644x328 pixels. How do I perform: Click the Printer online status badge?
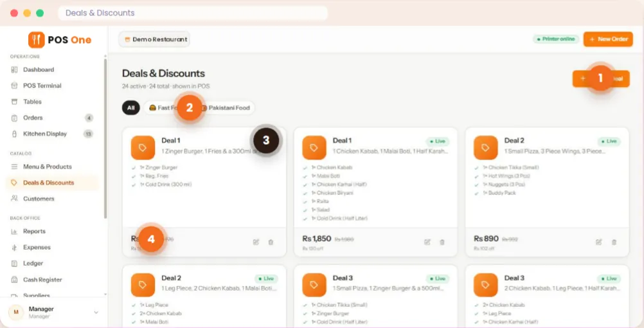click(x=556, y=39)
